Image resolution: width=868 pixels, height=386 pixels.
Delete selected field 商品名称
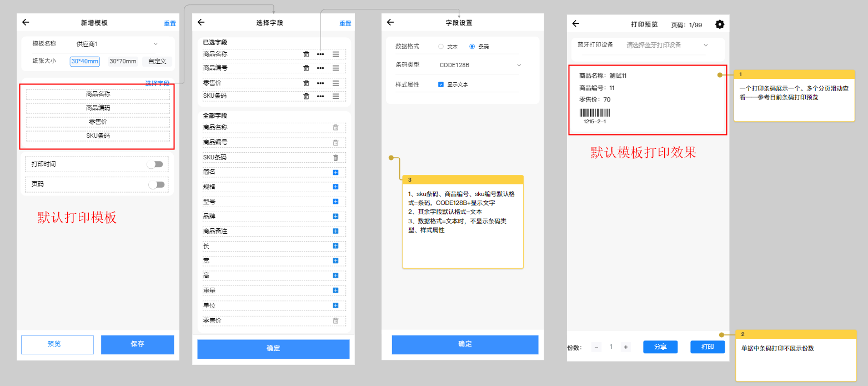(306, 54)
